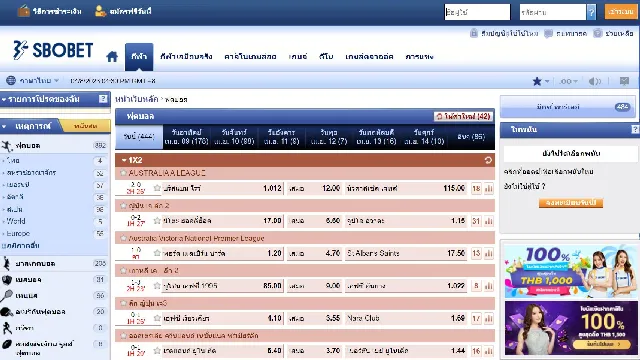This screenshot has height=360, width=640.
Task: Toggle favorite star on the 17.00 odds match
Action: pos(157,220)
